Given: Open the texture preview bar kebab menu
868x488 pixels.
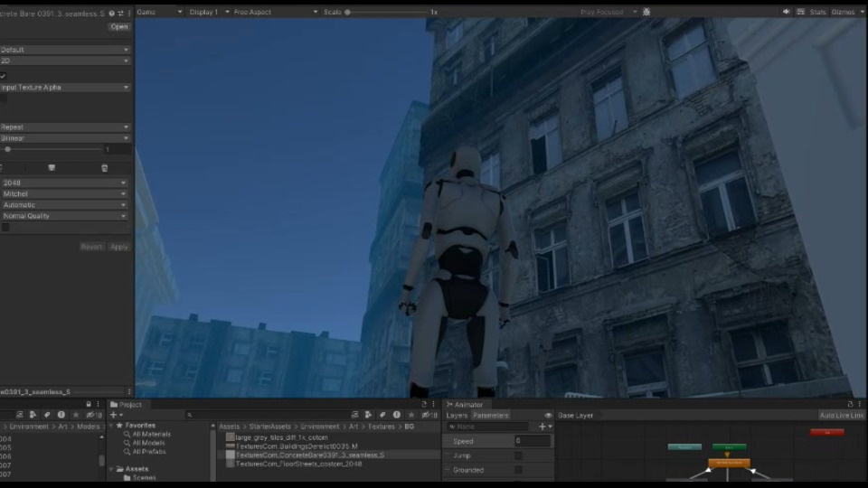Looking at the screenshot, I should point(129,391).
